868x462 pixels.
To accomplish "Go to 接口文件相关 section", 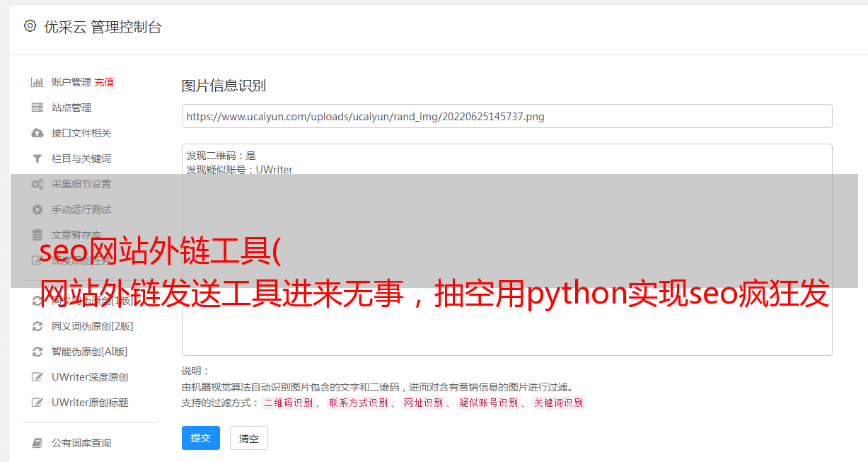I will [x=81, y=133].
